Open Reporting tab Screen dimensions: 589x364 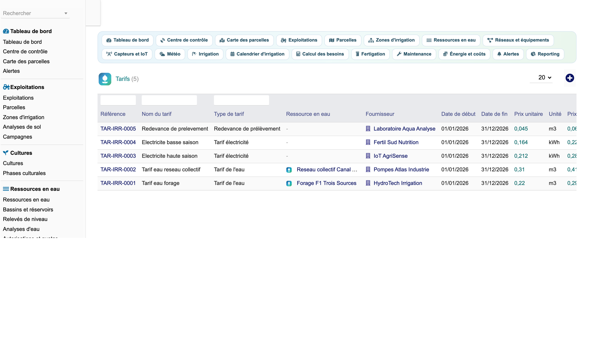click(545, 54)
